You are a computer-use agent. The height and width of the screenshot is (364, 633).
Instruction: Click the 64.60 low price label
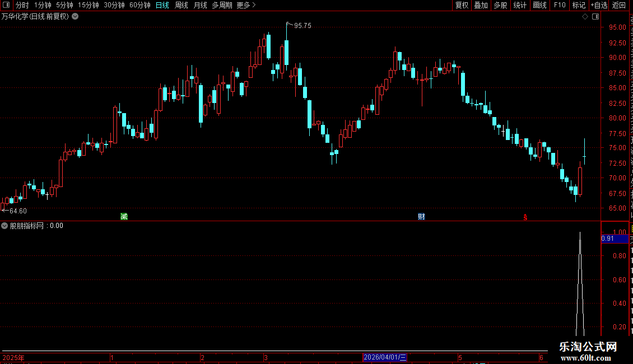tap(18, 211)
